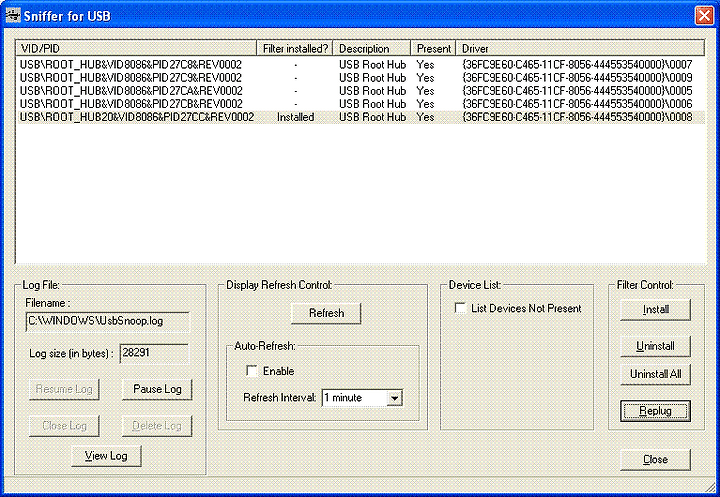Open the log with View Log
This screenshot has width=720, height=497.
pos(106,456)
